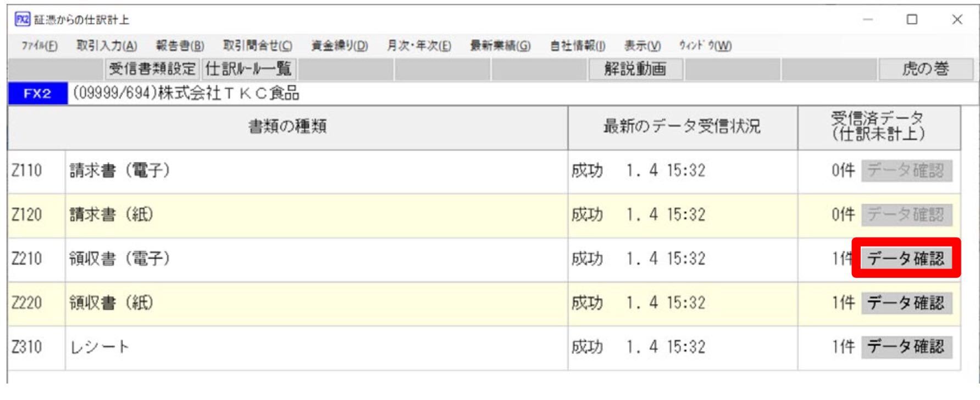The height and width of the screenshot is (400, 980).
Task: Open the 仕訳ルール一覧 toolbar button
Action: [250, 69]
